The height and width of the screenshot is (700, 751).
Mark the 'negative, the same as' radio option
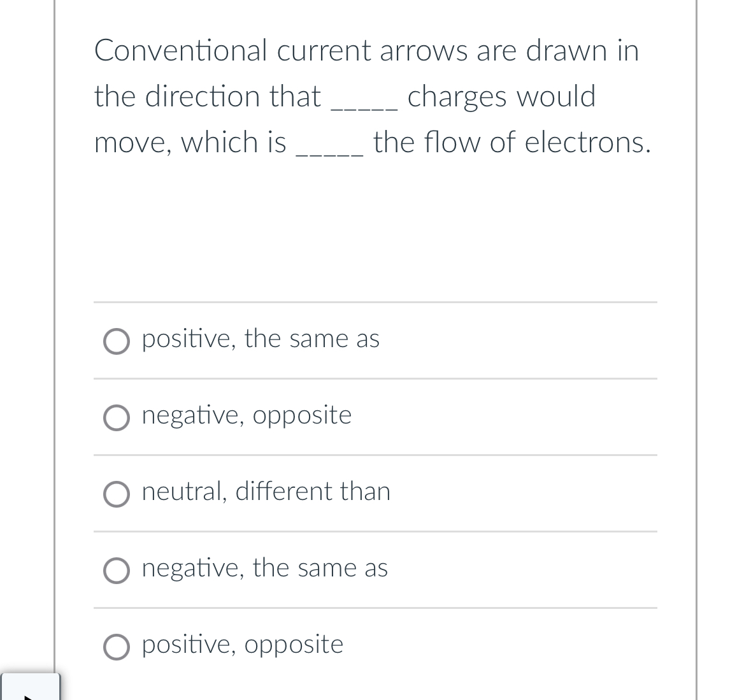click(x=117, y=571)
